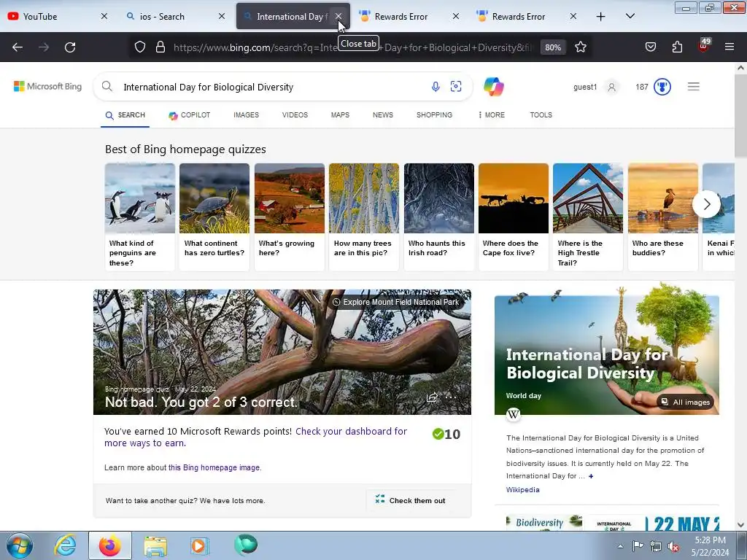Share the quiz result with share icon
747x560 pixels.
(432, 397)
